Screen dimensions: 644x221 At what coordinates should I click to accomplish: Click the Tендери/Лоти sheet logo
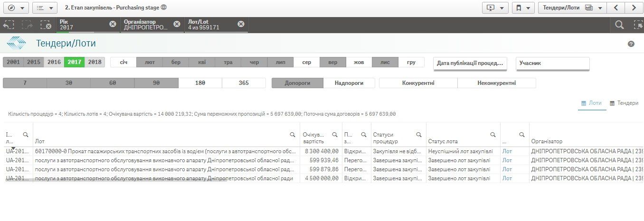pyautogui.click(x=17, y=44)
